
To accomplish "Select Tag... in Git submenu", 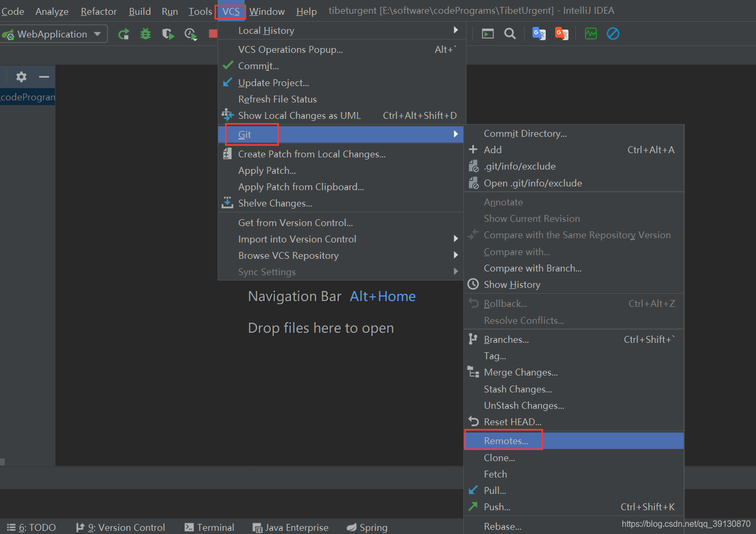I will [x=574, y=355].
